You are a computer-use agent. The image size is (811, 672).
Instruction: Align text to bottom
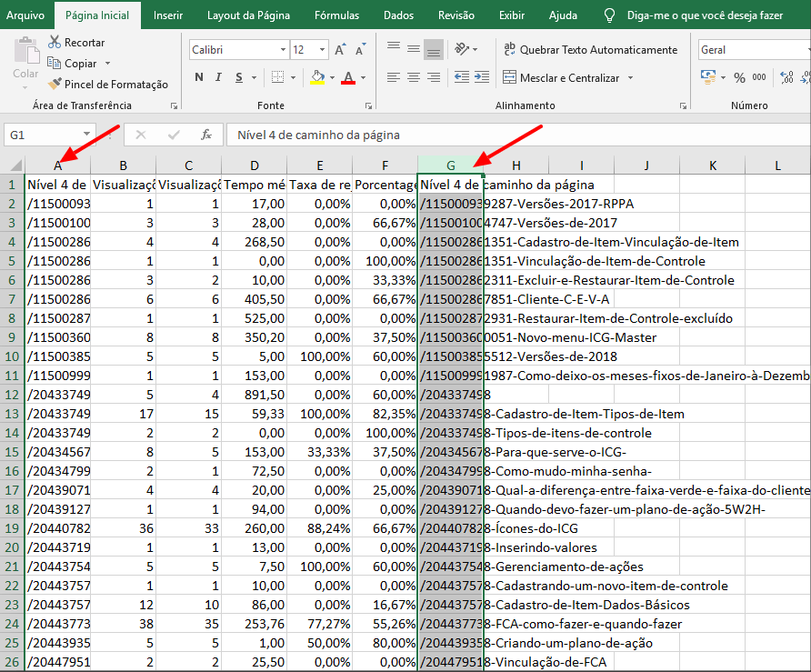point(434,50)
